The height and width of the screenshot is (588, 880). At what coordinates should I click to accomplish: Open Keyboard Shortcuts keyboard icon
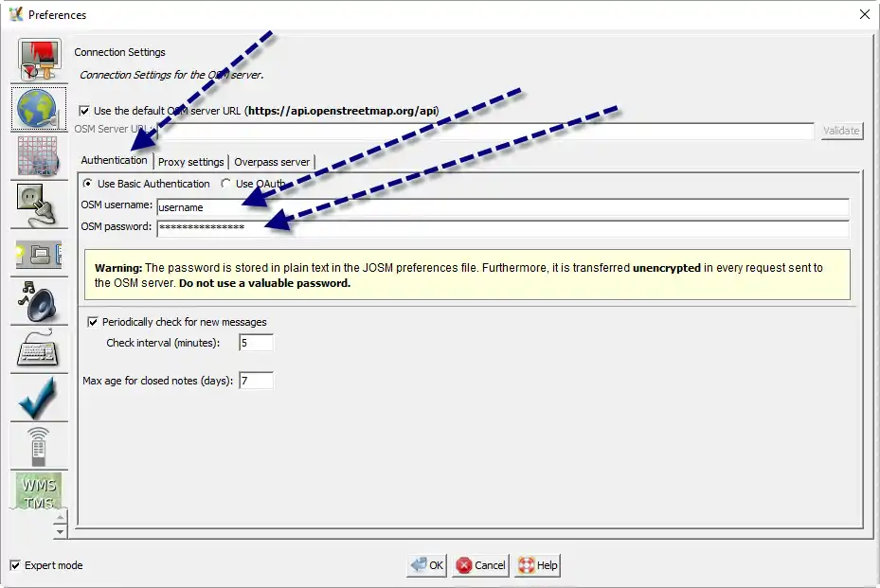click(x=39, y=349)
